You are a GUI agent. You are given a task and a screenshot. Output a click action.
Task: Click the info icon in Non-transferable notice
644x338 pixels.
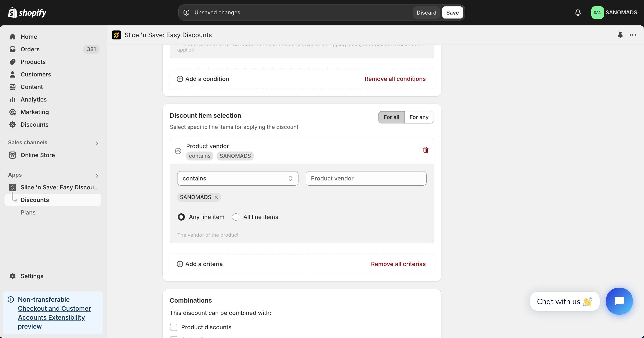(x=11, y=299)
